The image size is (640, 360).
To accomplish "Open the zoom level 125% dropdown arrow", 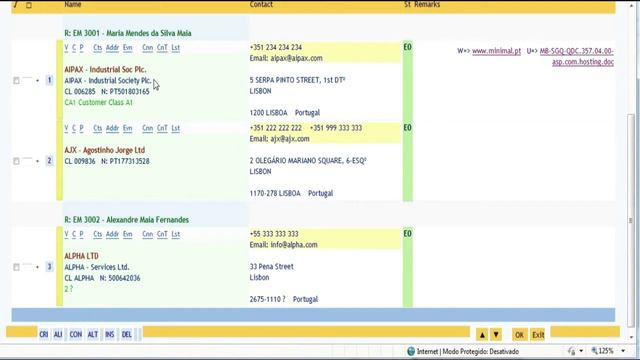I will (623, 351).
